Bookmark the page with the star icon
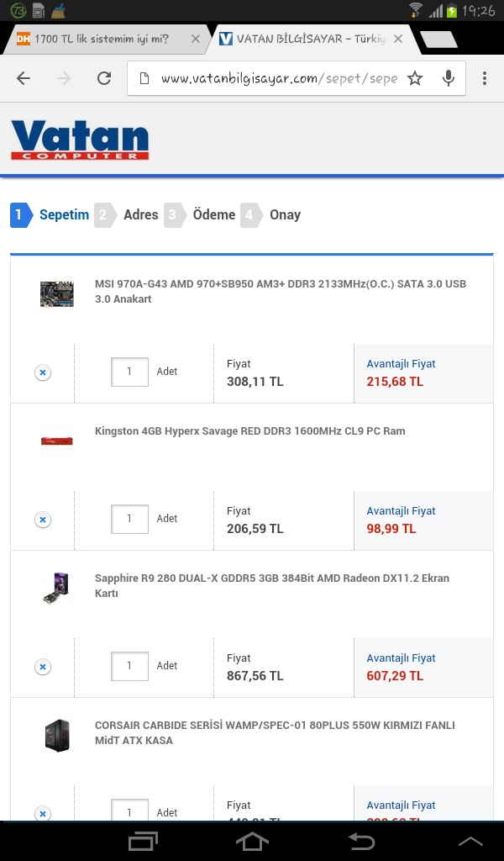The height and width of the screenshot is (861, 504). click(x=415, y=78)
